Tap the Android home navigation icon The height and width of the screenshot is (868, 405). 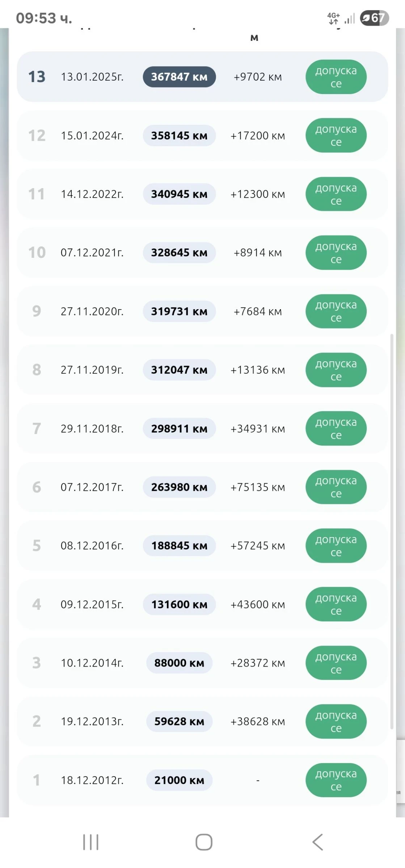coord(204,842)
